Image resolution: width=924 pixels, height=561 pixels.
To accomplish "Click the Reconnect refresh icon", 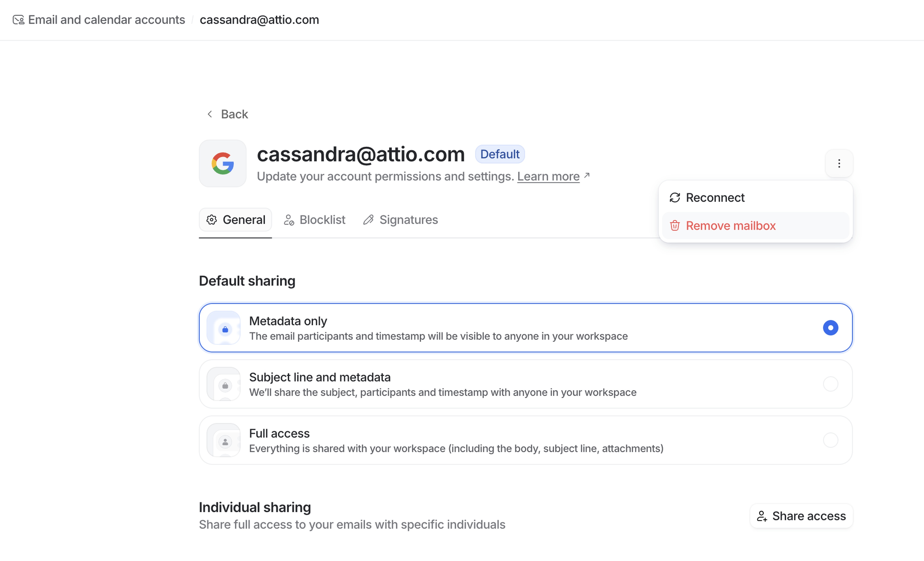I will tap(675, 198).
